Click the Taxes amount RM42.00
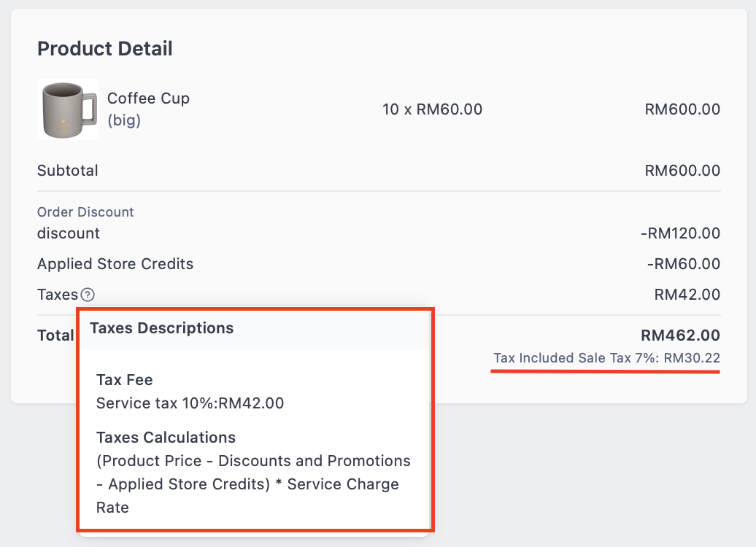The image size is (756, 547). coord(687,295)
